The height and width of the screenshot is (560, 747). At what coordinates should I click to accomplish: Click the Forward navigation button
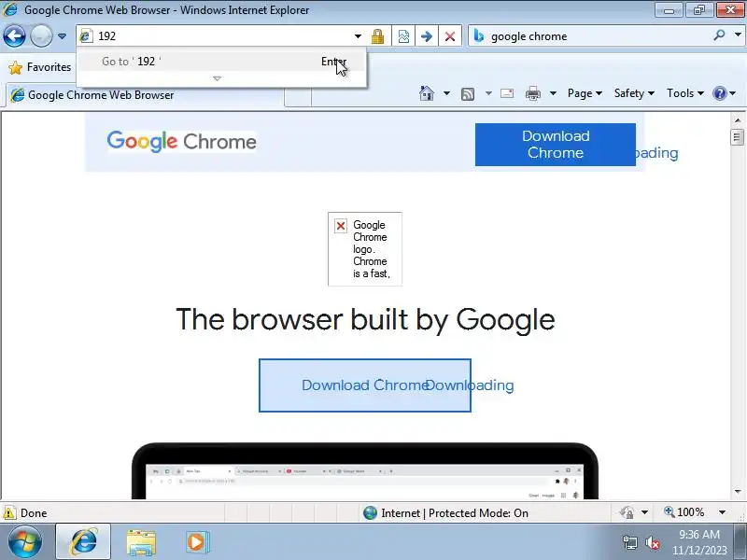click(x=41, y=35)
